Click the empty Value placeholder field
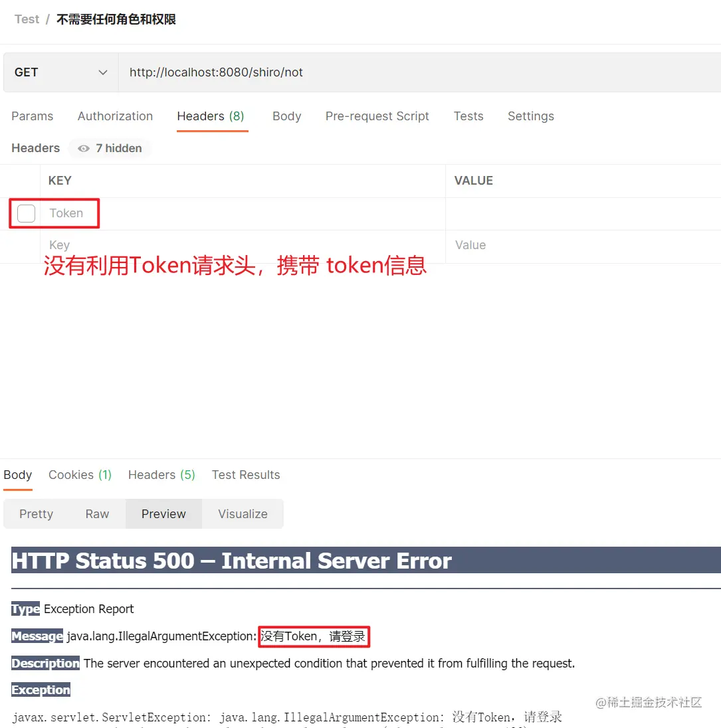The image size is (721, 728). tap(583, 245)
